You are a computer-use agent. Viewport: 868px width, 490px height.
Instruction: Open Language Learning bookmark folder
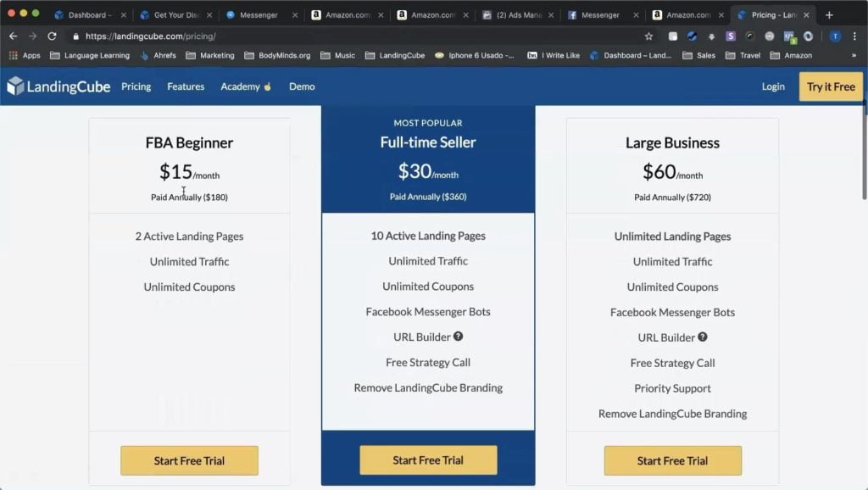click(90, 55)
